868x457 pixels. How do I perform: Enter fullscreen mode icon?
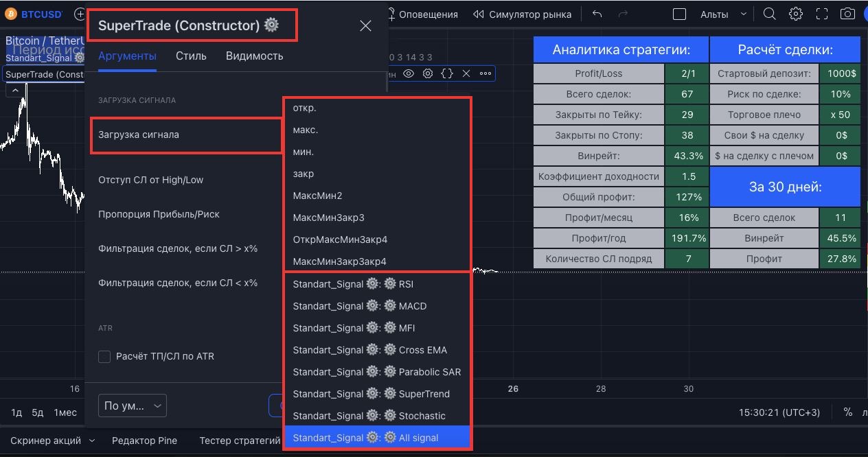click(821, 14)
